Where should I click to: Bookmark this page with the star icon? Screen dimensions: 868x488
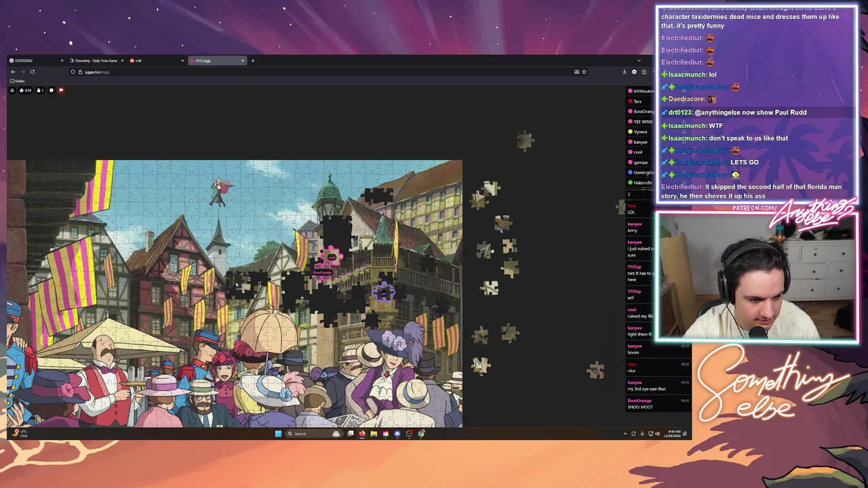[584, 72]
